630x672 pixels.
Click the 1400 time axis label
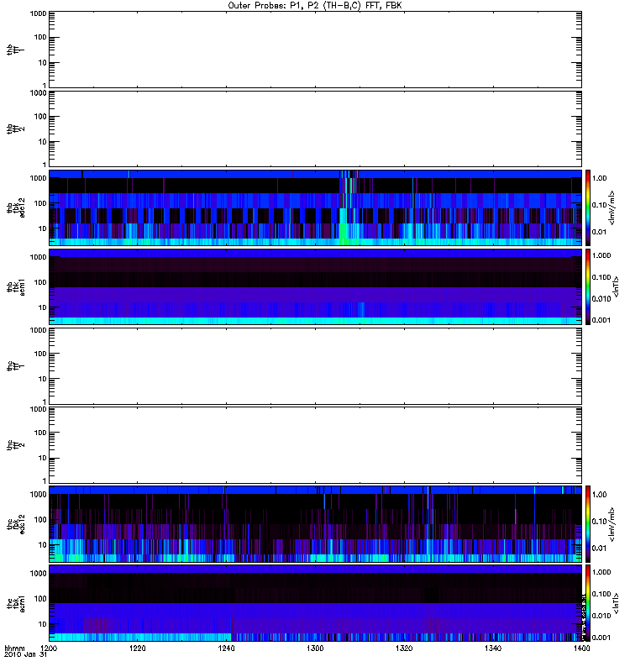[x=581, y=648]
